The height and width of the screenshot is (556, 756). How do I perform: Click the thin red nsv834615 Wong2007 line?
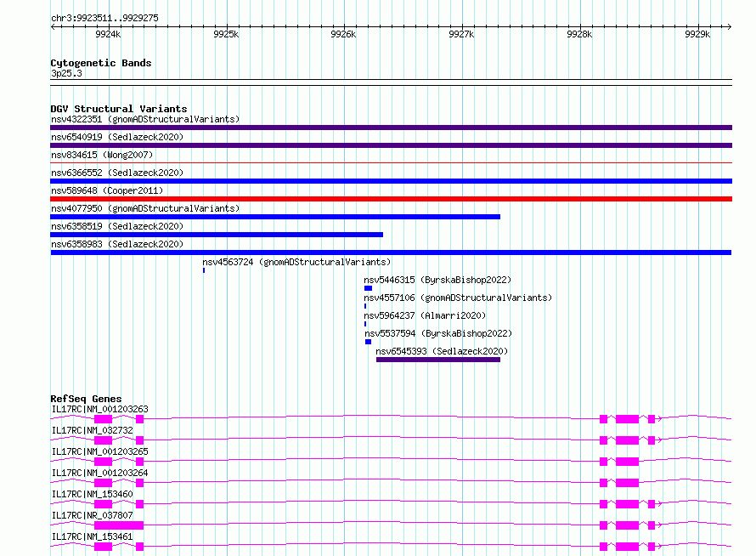tap(391, 163)
